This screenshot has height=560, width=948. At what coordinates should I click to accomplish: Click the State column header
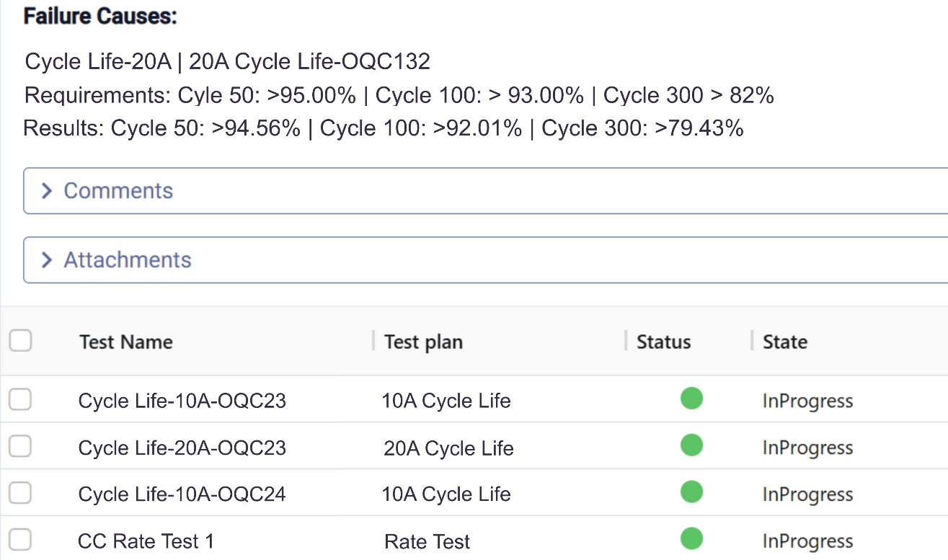point(784,342)
